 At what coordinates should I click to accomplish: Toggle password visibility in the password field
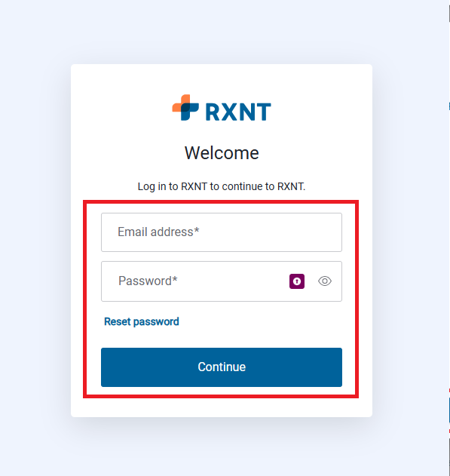[x=325, y=281]
